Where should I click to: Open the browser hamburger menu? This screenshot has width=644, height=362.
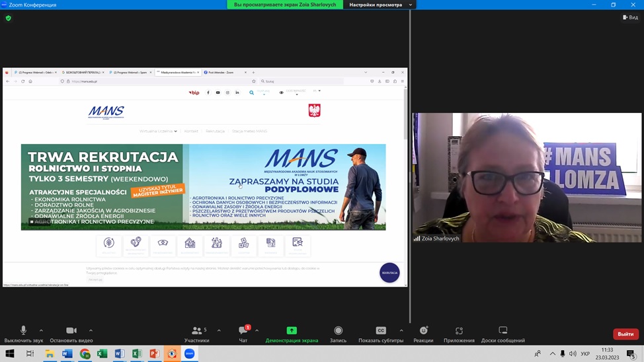pyautogui.click(x=403, y=81)
